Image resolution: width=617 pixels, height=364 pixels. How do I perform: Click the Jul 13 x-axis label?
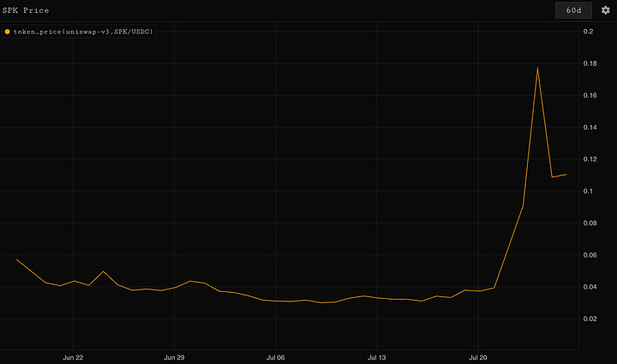pos(376,357)
